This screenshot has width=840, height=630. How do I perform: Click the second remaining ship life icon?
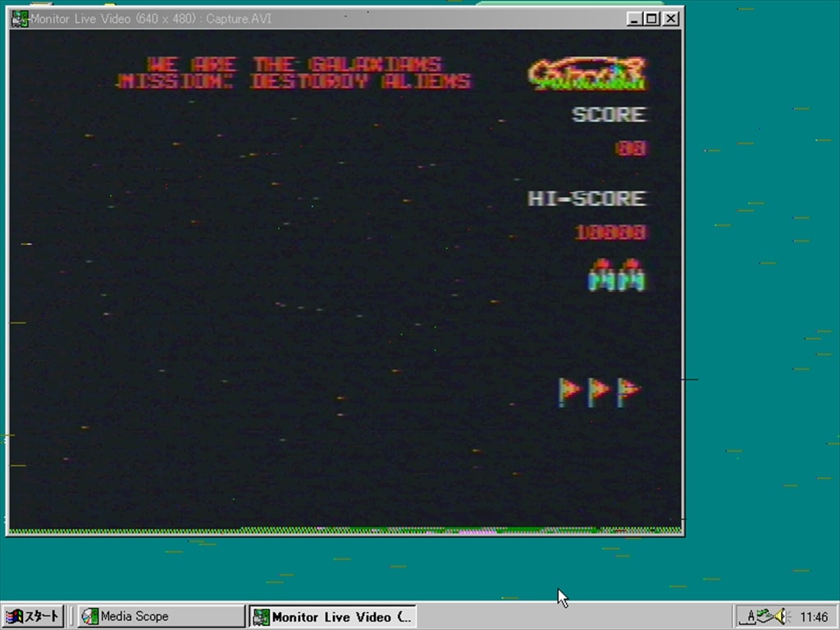631,276
